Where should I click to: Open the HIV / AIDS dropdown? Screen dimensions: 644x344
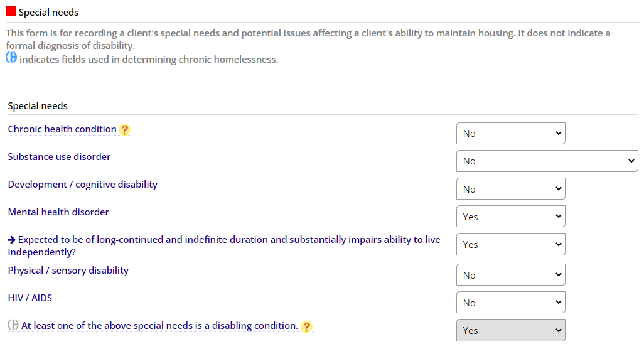point(510,302)
